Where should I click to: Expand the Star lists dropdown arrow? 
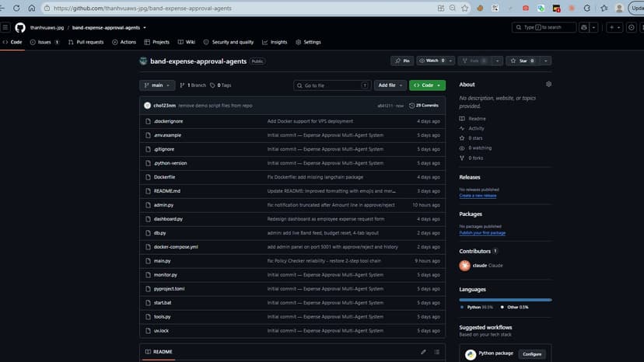545,61
